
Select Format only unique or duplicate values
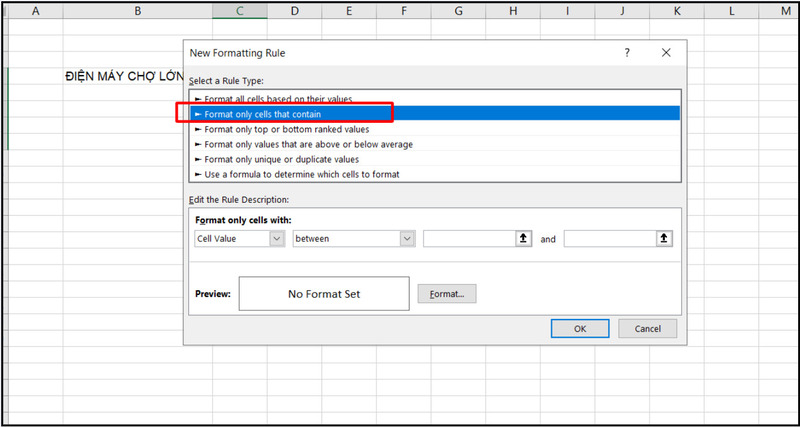(x=281, y=159)
